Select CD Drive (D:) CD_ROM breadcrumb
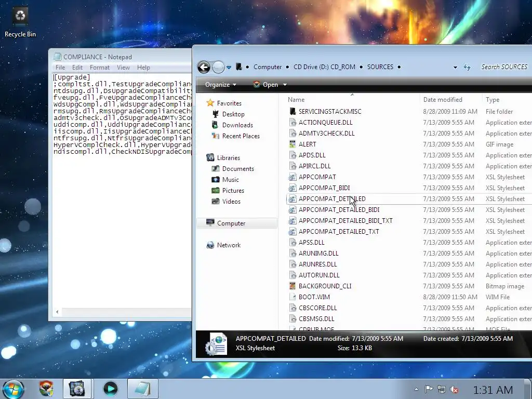 click(x=324, y=67)
